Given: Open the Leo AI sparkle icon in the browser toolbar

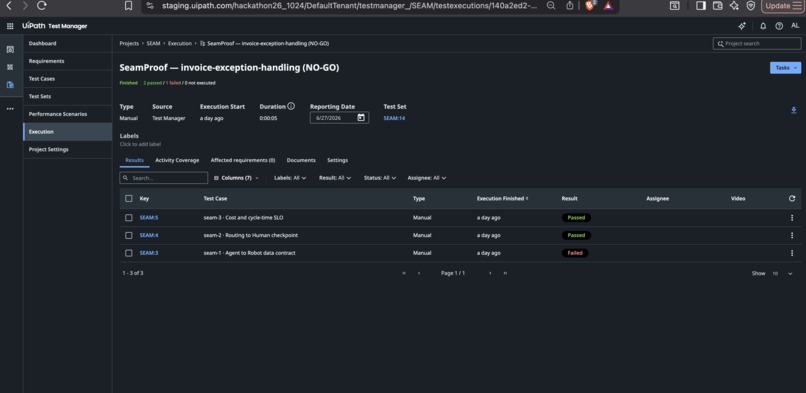Looking at the screenshot, I should (x=734, y=6).
